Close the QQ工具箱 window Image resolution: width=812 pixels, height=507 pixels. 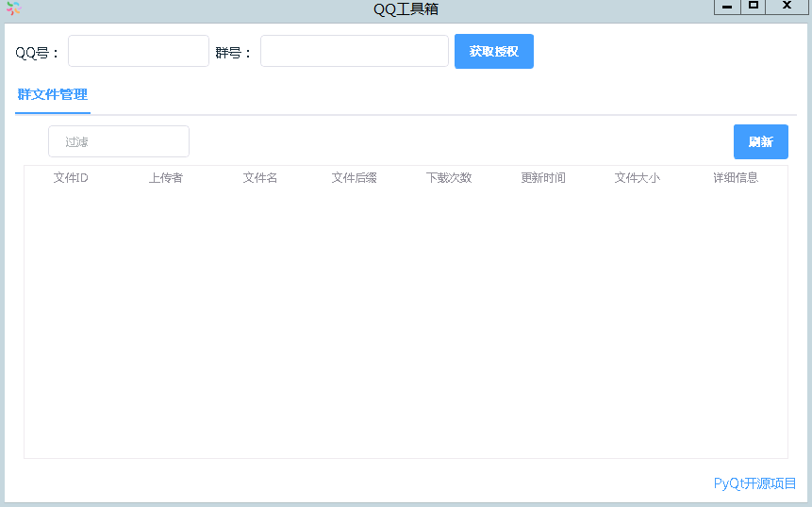point(787,7)
